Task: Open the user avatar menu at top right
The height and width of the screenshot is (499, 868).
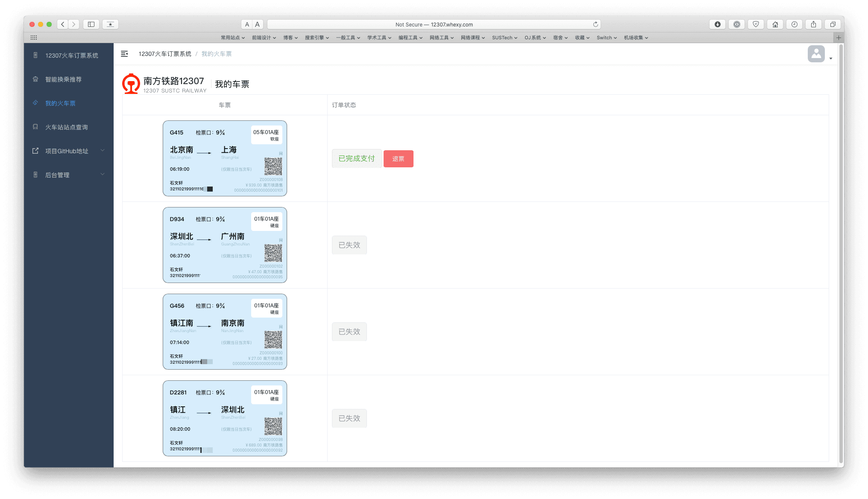Action: [816, 54]
